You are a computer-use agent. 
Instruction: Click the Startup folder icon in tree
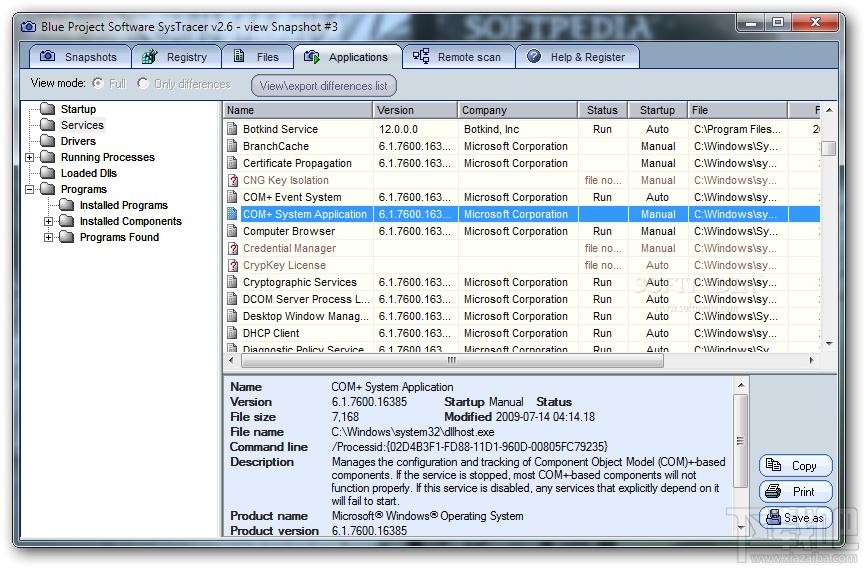[x=47, y=109]
